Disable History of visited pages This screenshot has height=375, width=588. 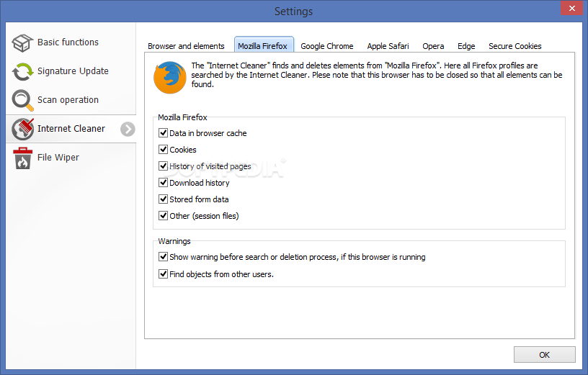pos(163,166)
